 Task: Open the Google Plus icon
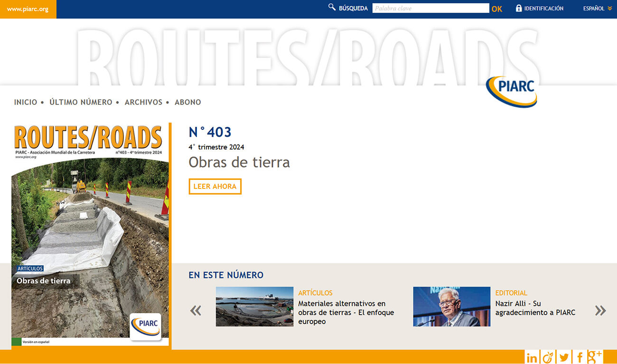(595, 357)
